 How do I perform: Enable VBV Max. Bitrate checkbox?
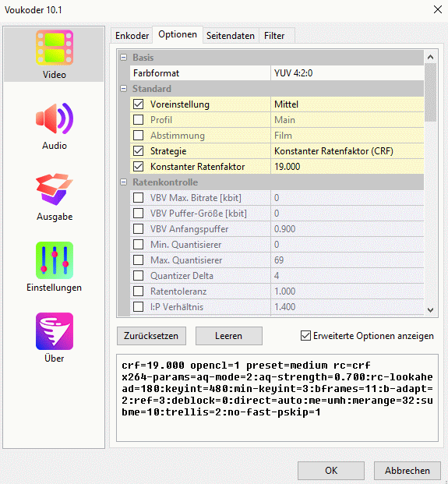point(138,197)
